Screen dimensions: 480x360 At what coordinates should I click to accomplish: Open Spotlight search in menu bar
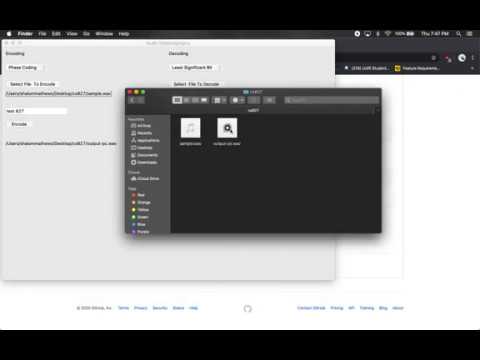tap(459, 34)
